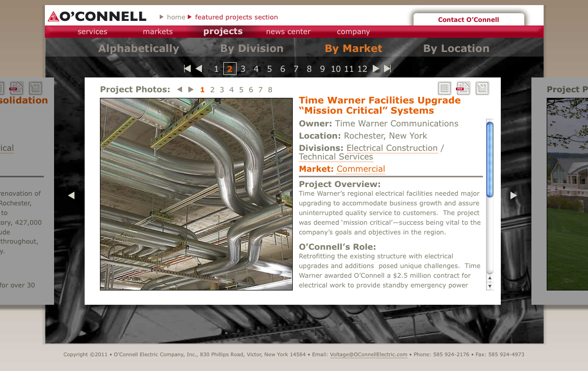The width and height of the screenshot is (588, 371).
Task: Open featured projects section breadcrumb
Action: tap(236, 17)
